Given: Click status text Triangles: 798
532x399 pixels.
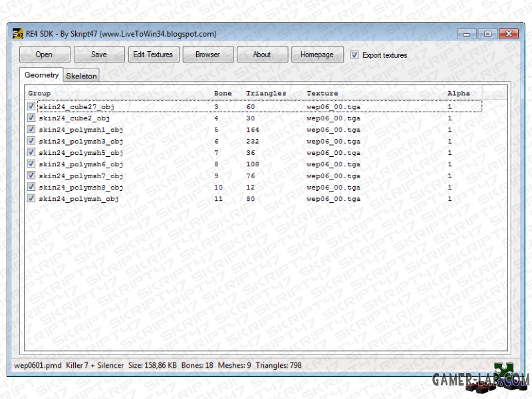Looking at the screenshot, I should tap(279, 365).
